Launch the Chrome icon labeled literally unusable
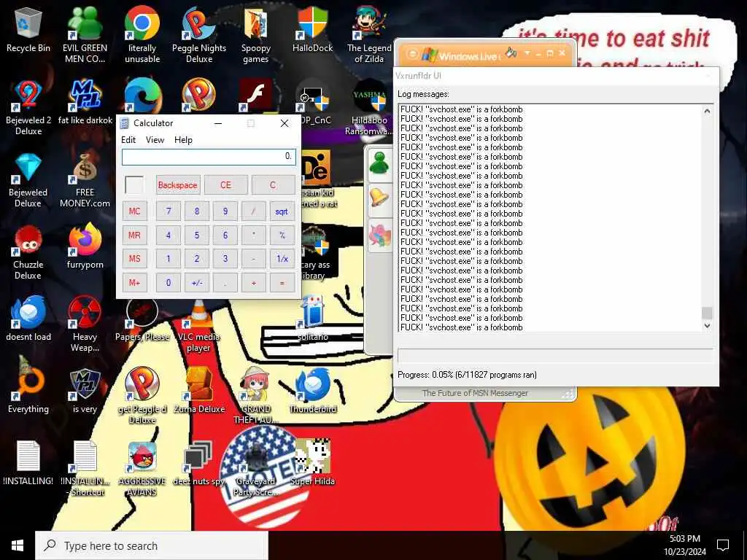This screenshot has width=747, height=560. (142, 34)
